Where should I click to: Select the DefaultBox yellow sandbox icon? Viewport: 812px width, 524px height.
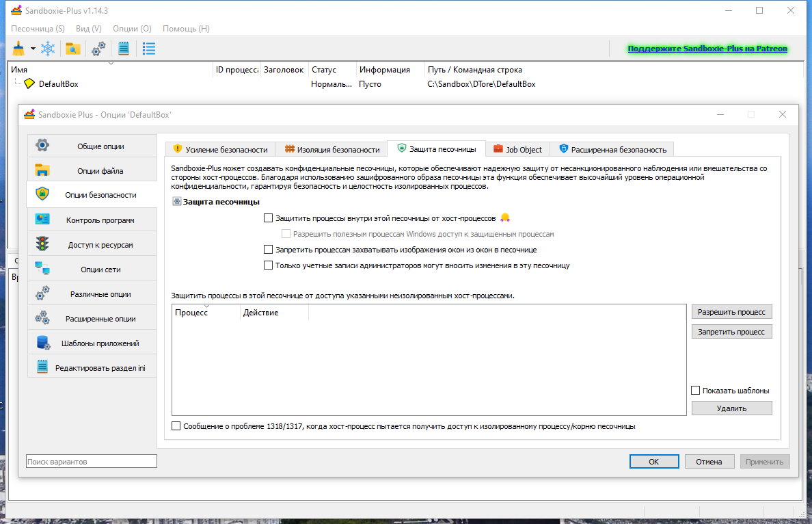tap(29, 83)
